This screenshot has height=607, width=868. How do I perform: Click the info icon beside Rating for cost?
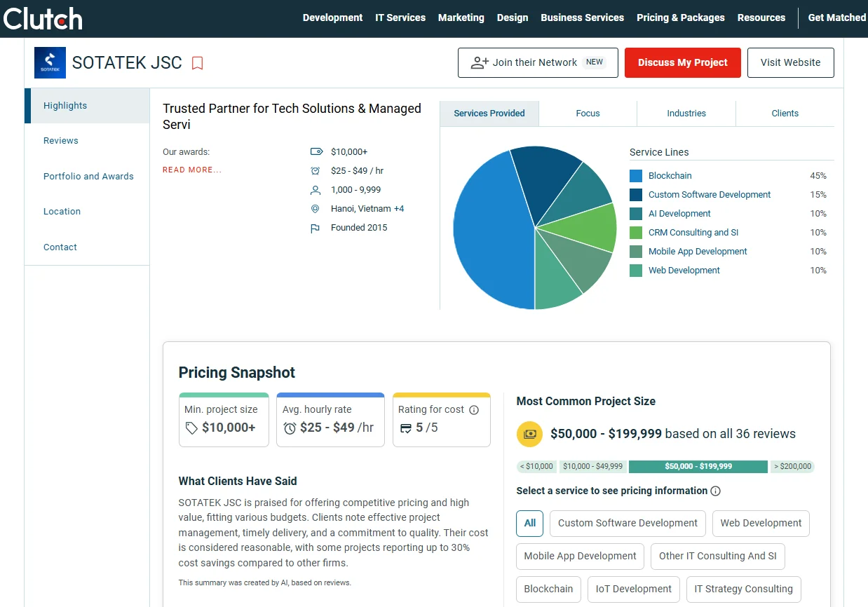coord(474,410)
